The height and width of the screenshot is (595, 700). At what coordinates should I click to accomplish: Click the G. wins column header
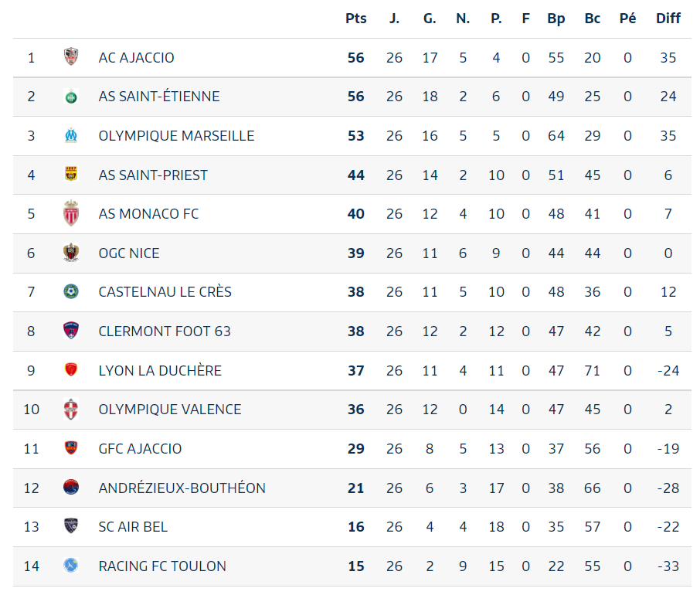tap(430, 19)
